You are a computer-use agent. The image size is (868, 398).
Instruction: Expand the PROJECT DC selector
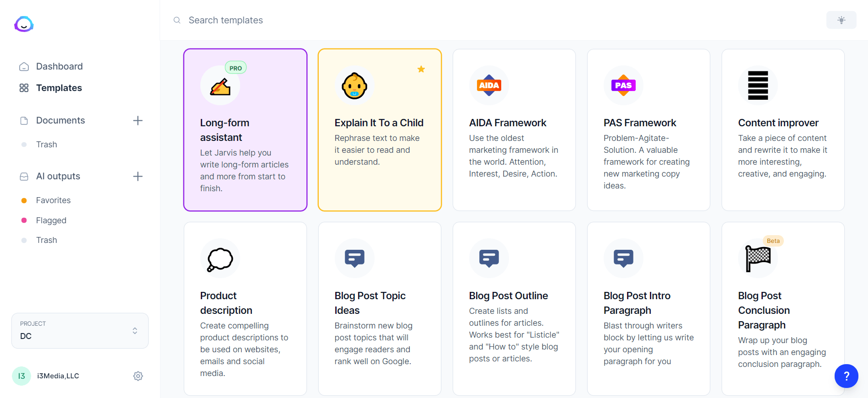(80, 331)
